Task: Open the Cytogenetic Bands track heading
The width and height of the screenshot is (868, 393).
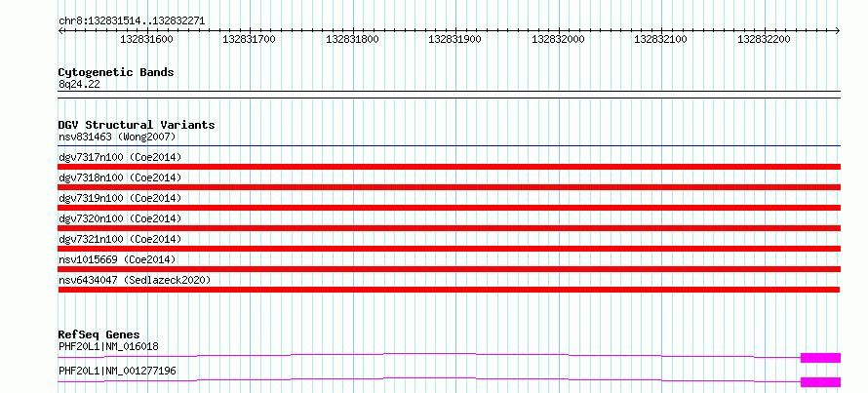Action: point(116,72)
